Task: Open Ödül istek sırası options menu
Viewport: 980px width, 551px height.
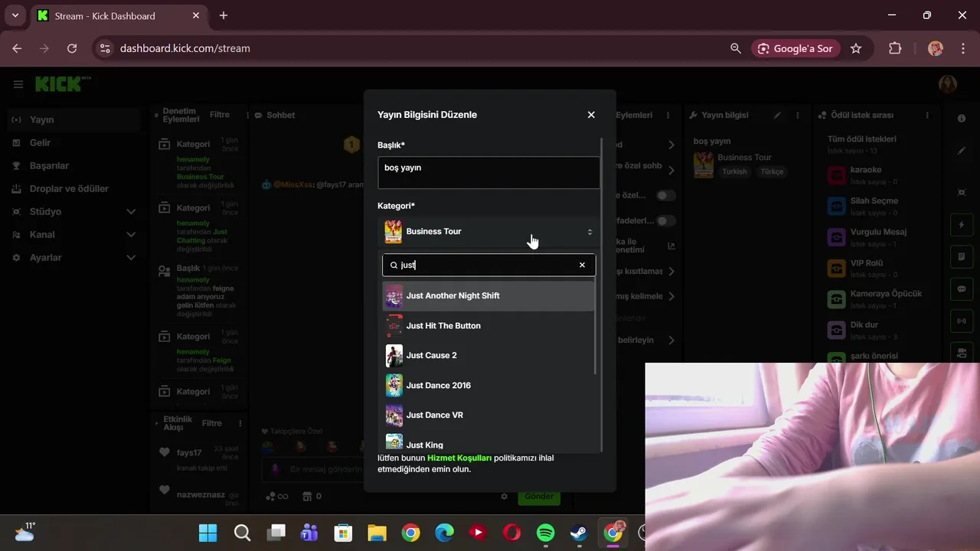Action: point(928,116)
